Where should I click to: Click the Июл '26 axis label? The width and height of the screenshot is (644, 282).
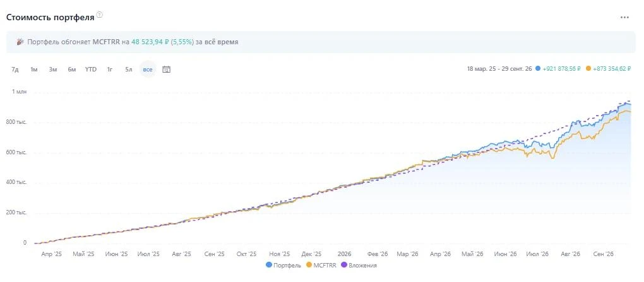click(x=537, y=254)
